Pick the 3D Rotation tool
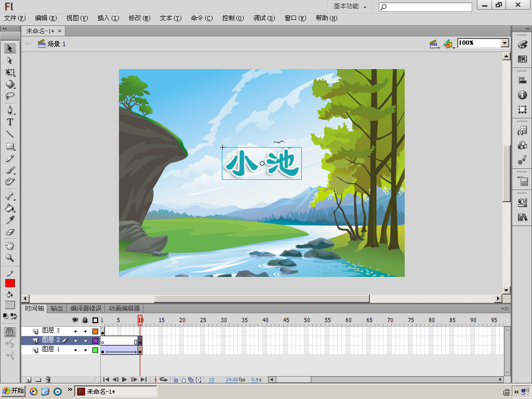 (10, 84)
